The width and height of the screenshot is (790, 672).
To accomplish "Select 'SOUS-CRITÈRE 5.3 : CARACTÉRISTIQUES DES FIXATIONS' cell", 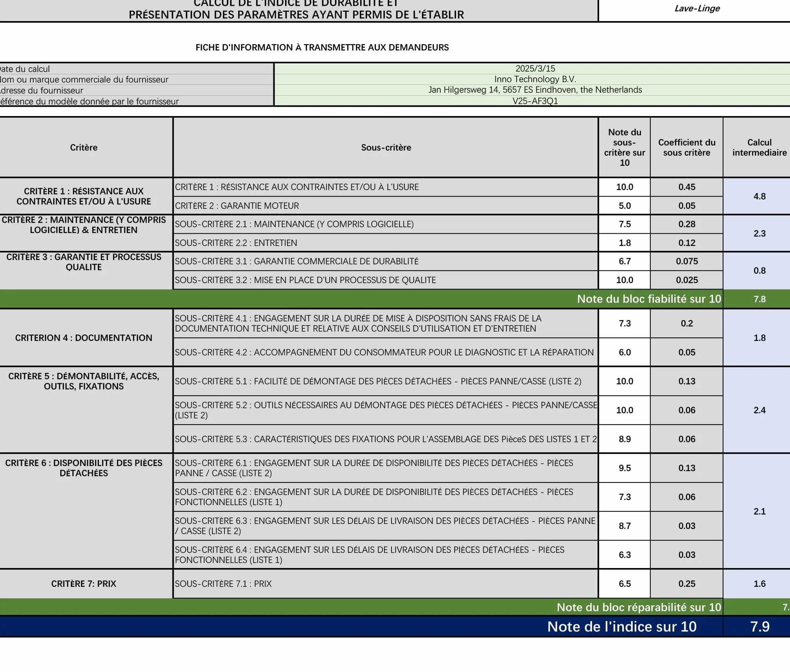I will point(386,439).
